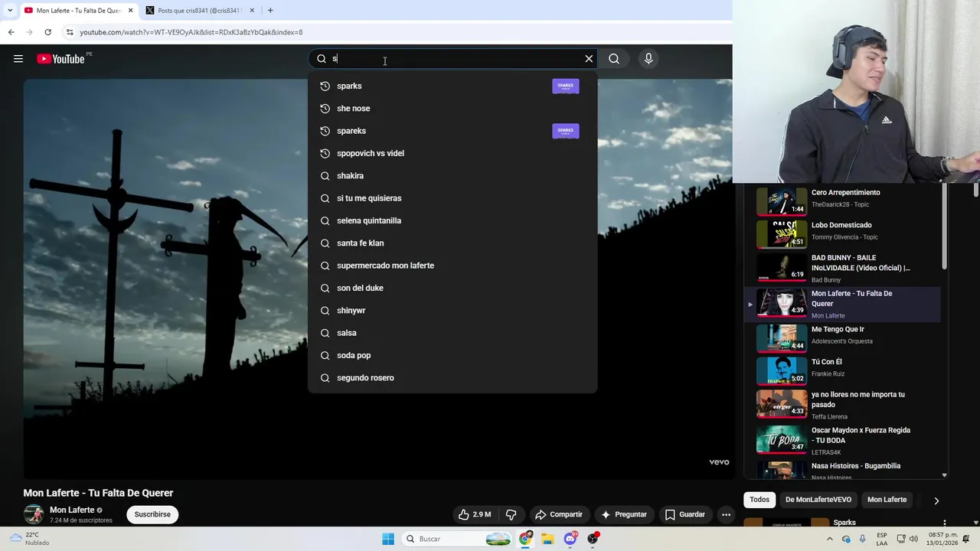
Task: Select the 'si tu me quisieras' suggestion
Action: tap(452, 198)
